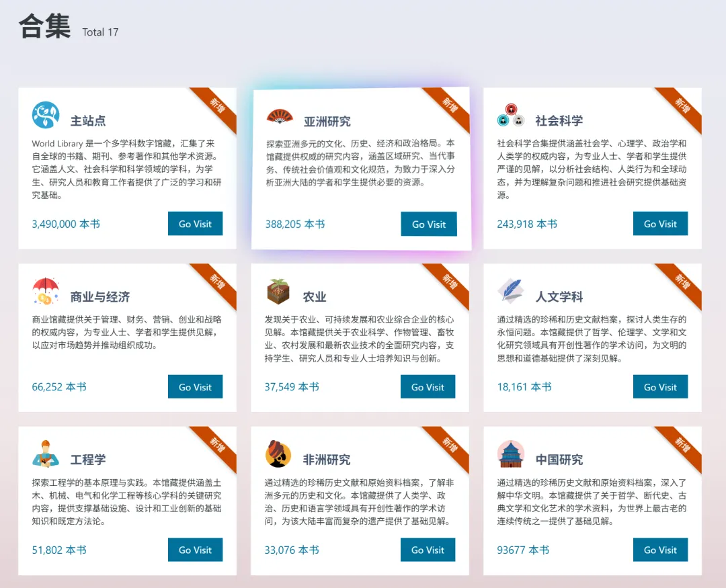Open the 3,490,000 本书 count link
The width and height of the screenshot is (726, 588).
(66, 224)
